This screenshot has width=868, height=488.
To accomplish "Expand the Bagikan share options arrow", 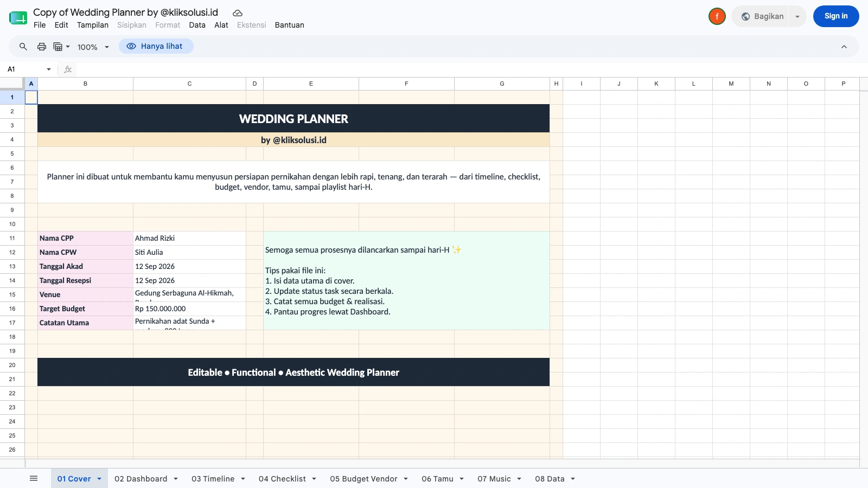I will click(797, 16).
